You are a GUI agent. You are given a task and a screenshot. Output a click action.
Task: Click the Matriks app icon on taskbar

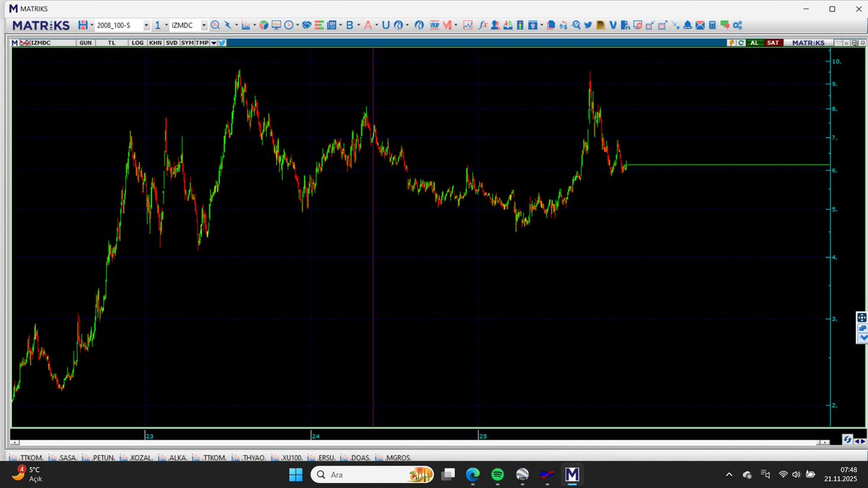pos(573,474)
